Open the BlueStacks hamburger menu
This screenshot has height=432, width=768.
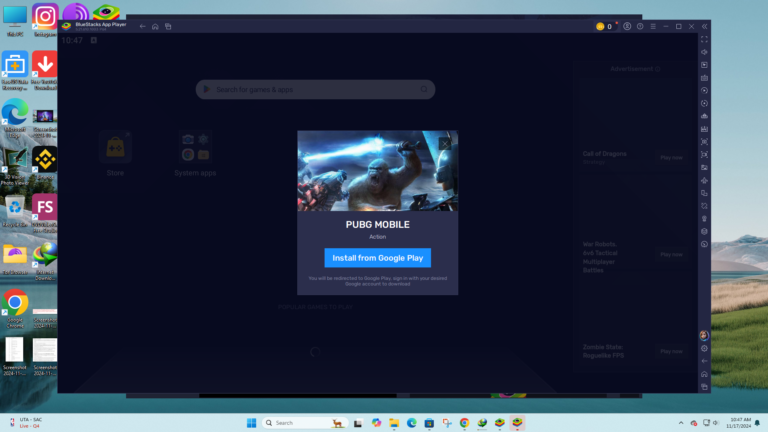[x=653, y=26]
